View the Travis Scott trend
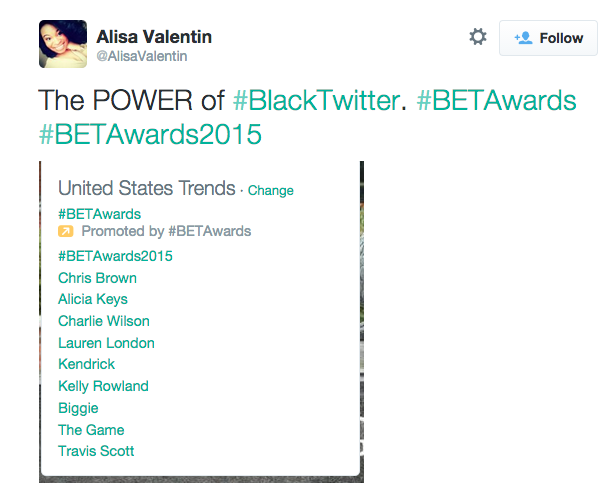Screen dimensions: 609x485 (x=96, y=451)
